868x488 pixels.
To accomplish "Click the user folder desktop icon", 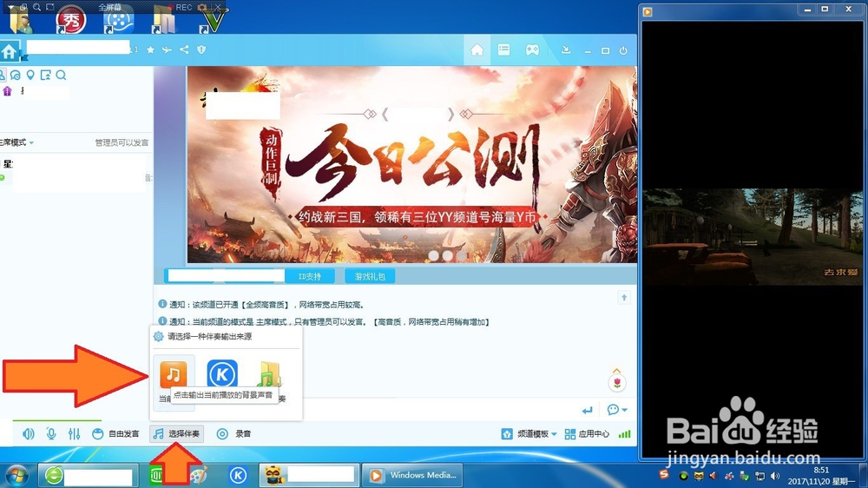I will pos(21,21).
